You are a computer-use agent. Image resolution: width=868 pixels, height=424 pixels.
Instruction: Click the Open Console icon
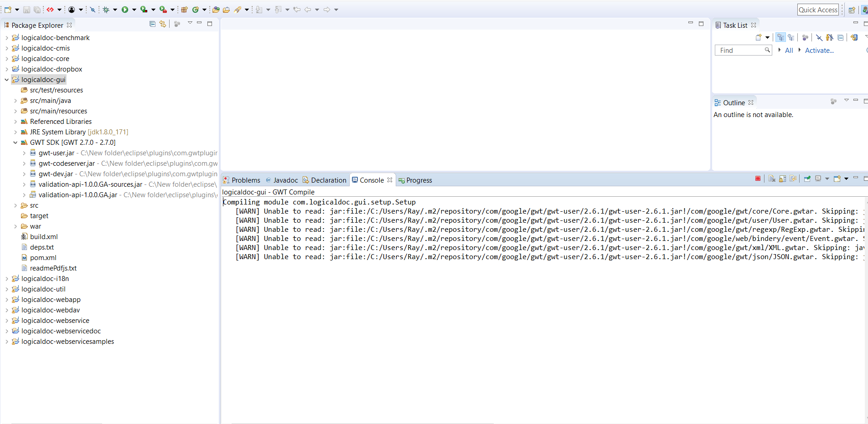[x=837, y=179]
